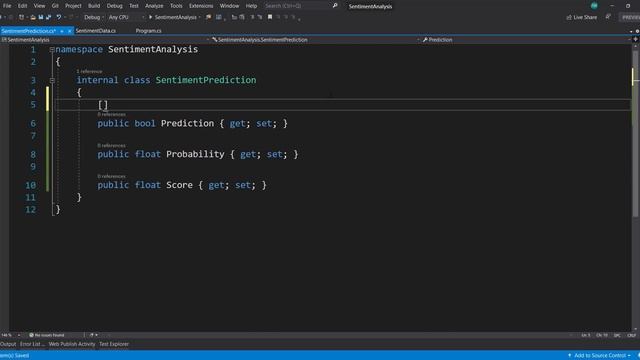Click the Score property name
This screenshot has height=360, width=640.
179,185
